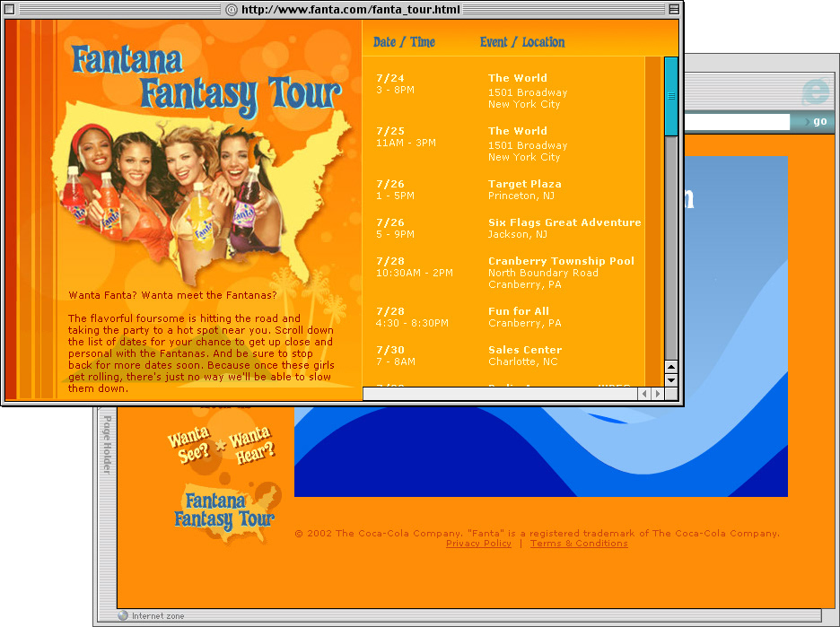Click the Cranberry Township Pool event name
Viewport: 840px width, 627px height.
coord(561,261)
